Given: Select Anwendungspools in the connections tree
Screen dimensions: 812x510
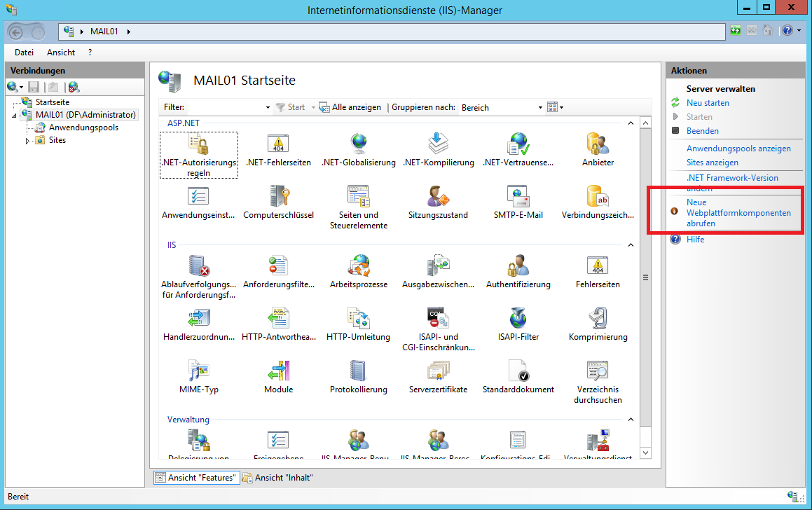Looking at the screenshot, I should coord(83,127).
